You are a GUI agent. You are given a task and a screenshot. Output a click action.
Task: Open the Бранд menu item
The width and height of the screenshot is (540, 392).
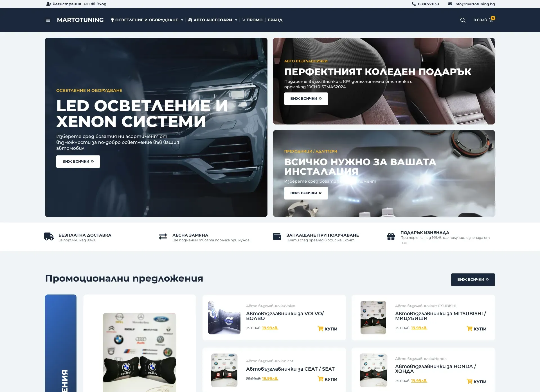[275, 20]
